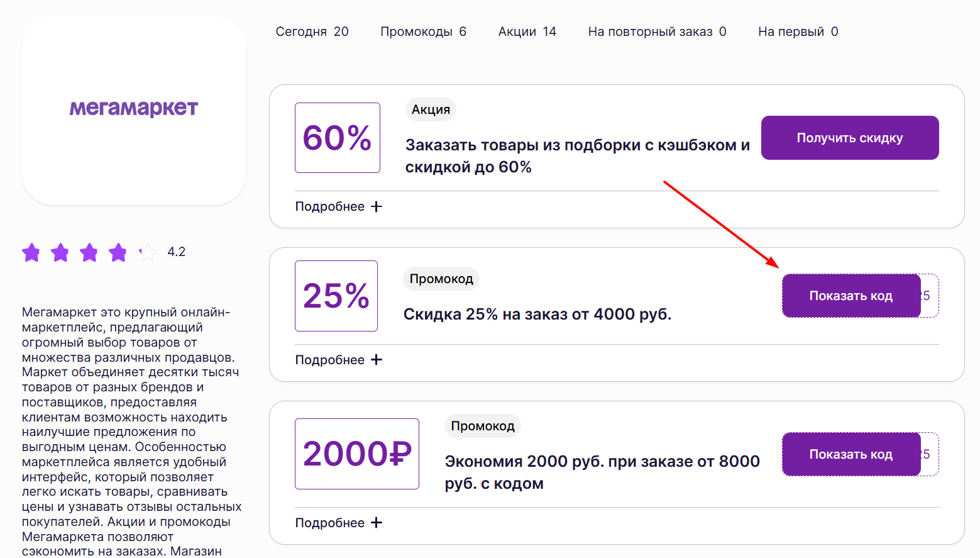The width and height of the screenshot is (980, 558).
Task: Switch to the Акции tab
Action: 526,31
